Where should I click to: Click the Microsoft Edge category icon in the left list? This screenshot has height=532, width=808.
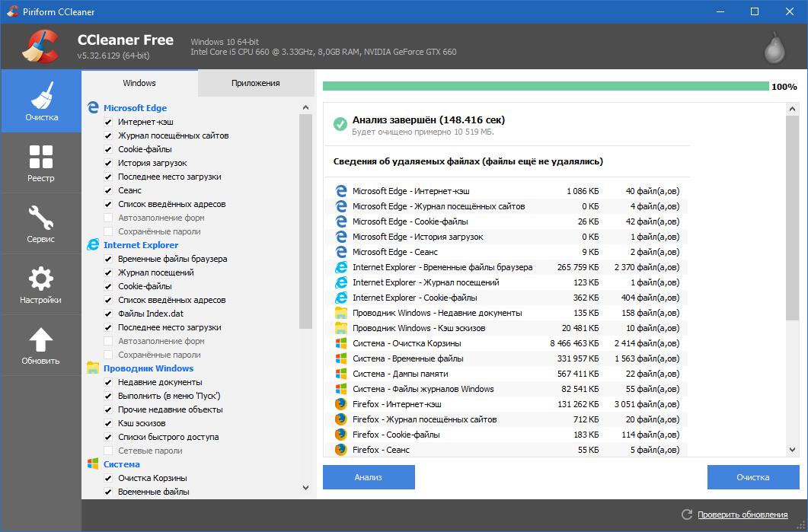[93, 107]
